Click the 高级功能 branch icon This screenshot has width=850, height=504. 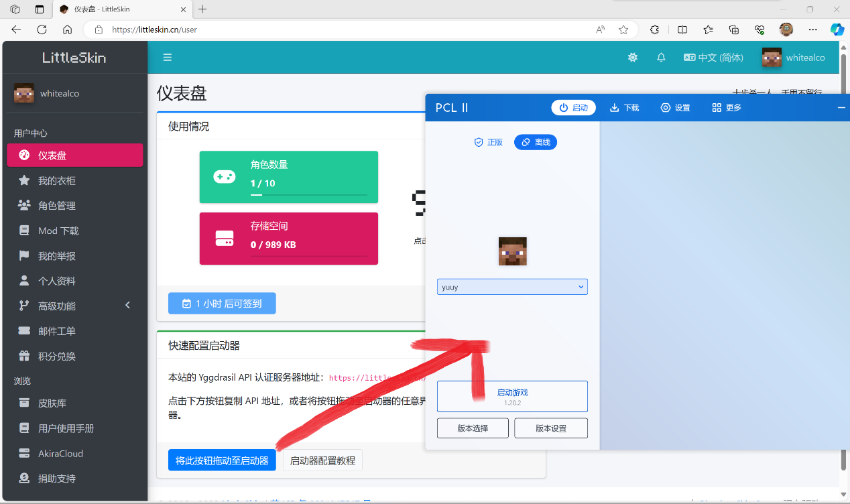click(x=24, y=306)
